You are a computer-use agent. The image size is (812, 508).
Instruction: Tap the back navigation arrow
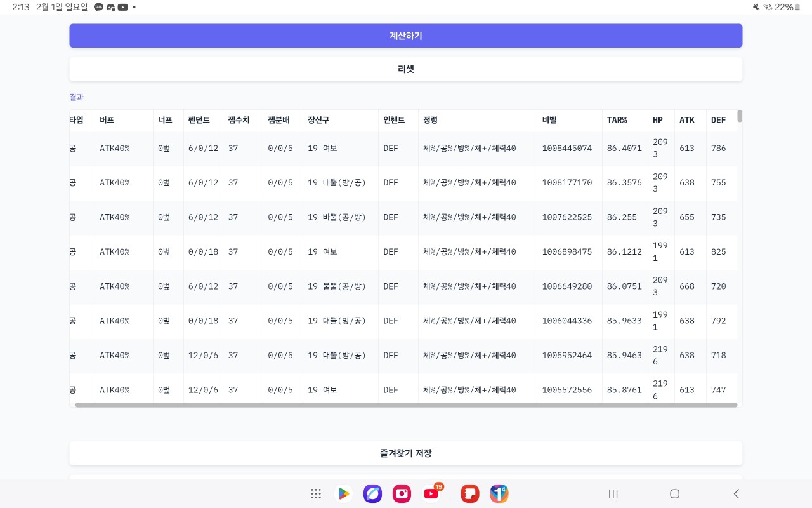click(x=736, y=493)
